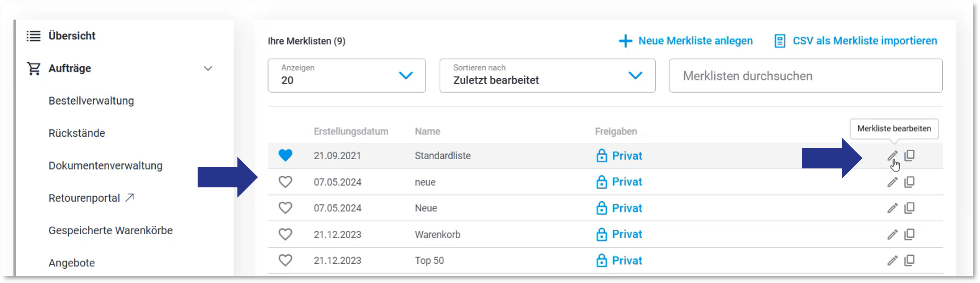Click the plus icon for new Merkliste
Viewport: 980px width, 283px height.
625,41
